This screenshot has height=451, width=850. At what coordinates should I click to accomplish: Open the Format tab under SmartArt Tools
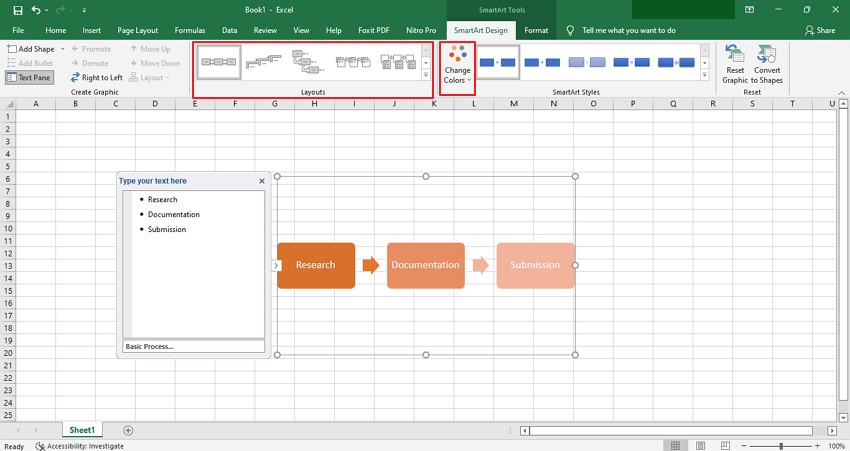pos(536,30)
